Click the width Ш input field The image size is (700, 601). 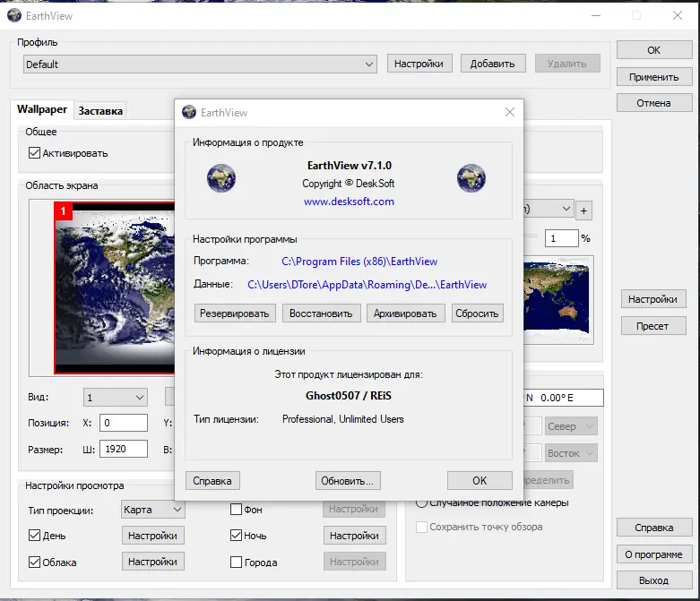(x=123, y=449)
